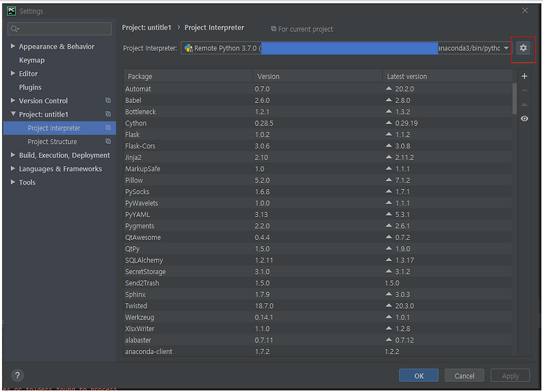Select the MarkupSafe package row
Screen dimensions: 543x392
tap(318, 169)
